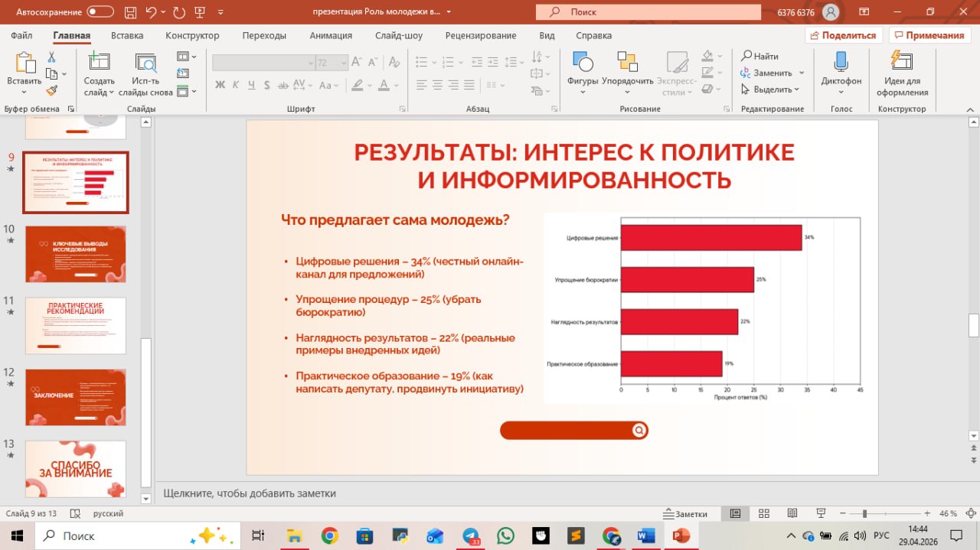Toggle the Автосохранение switch
The height and width of the screenshot is (550, 980).
(x=100, y=11)
